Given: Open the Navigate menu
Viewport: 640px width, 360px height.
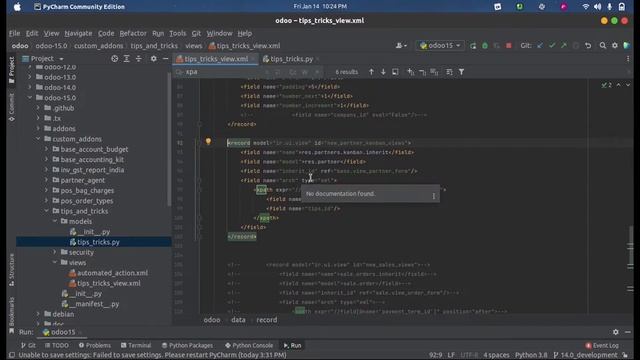Looking at the screenshot, I should (78, 33).
